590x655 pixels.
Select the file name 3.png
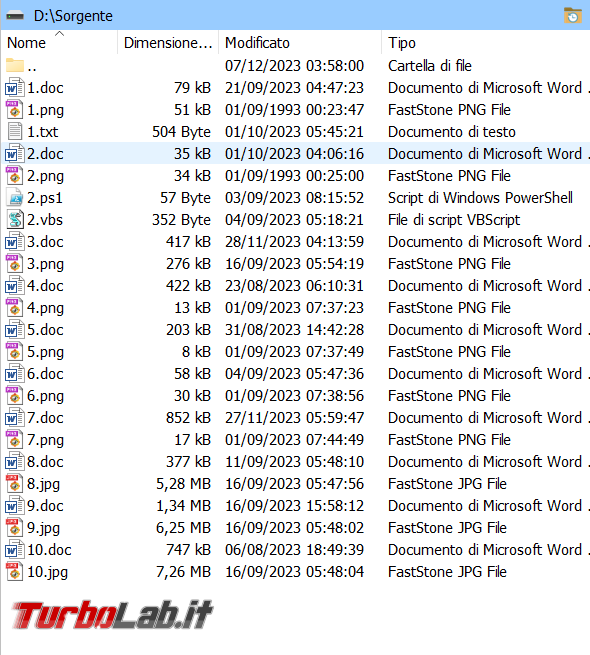coord(45,264)
